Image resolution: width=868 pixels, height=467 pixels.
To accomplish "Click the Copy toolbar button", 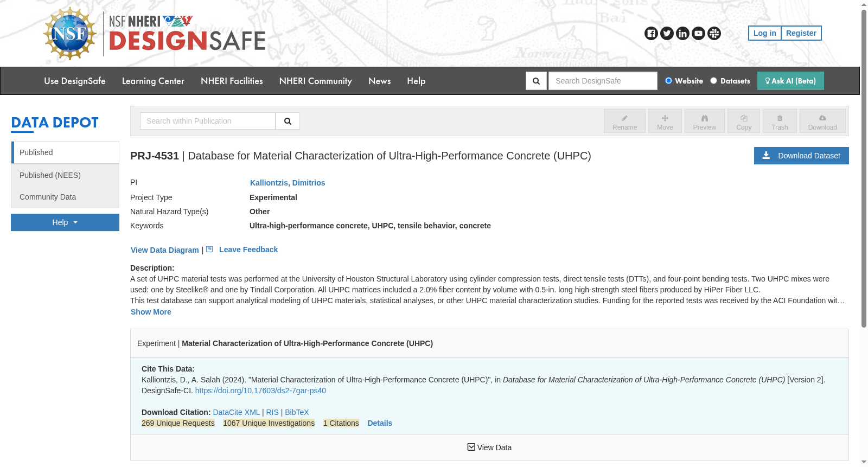I will pyautogui.click(x=744, y=121).
